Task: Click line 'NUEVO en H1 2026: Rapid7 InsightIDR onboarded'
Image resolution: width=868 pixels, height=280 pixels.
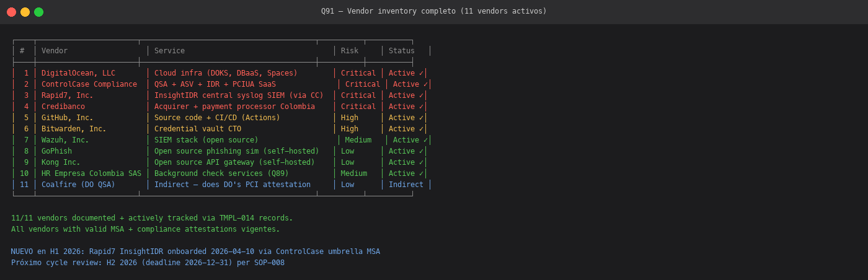Action: 195,252
